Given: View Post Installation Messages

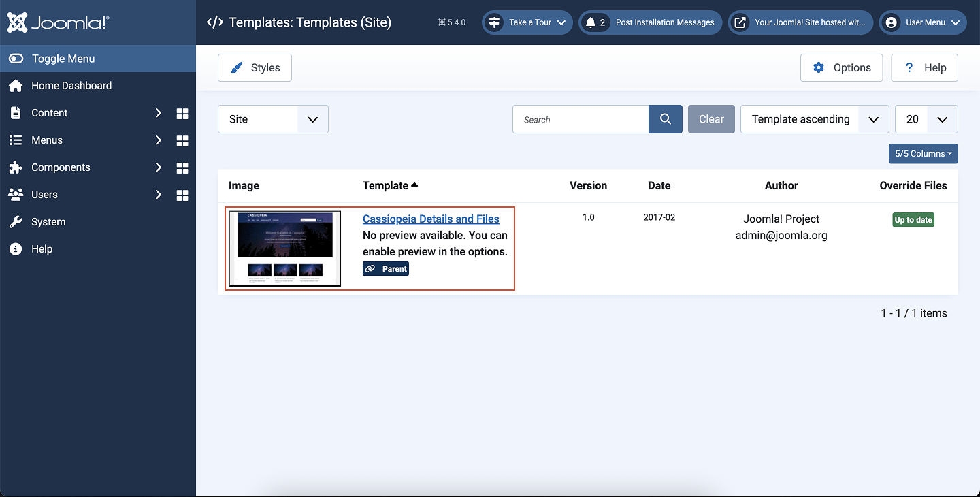Looking at the screenshot, I should coord(651,22).
